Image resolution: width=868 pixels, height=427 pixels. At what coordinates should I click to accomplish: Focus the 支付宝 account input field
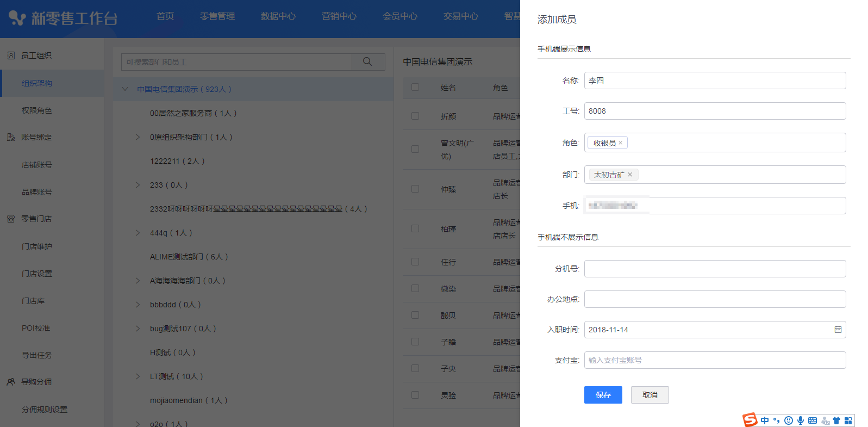(715, 360)
